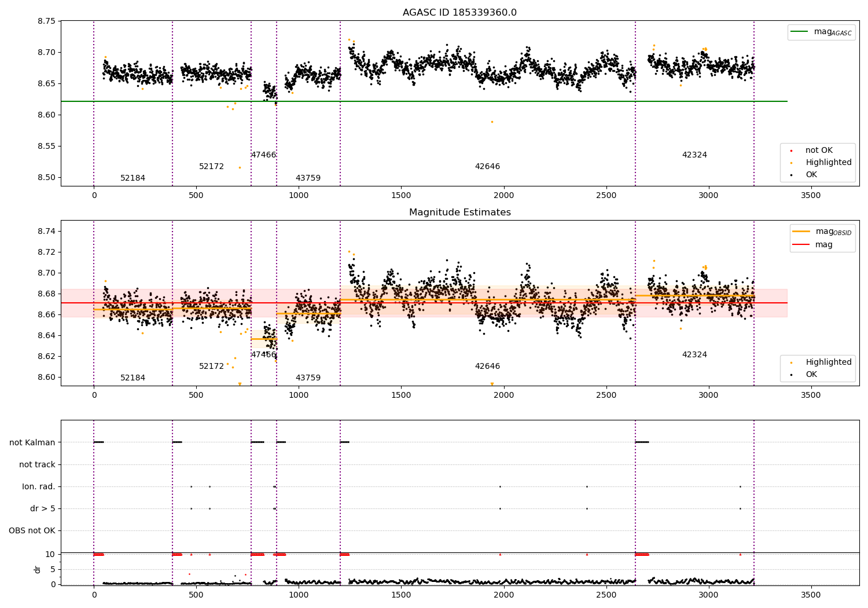Click "Highlighted" legend entry in Magnitude Estimates plot

point(829,362)
